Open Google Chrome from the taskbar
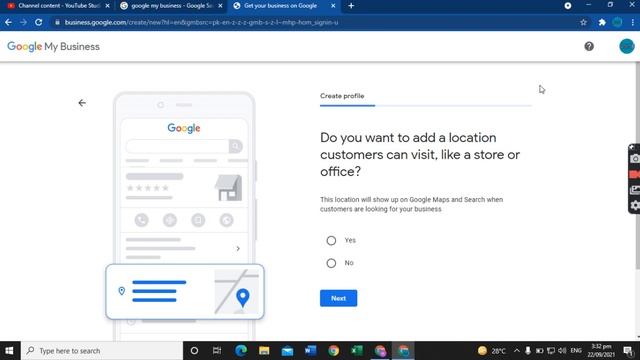 [333, 351]
